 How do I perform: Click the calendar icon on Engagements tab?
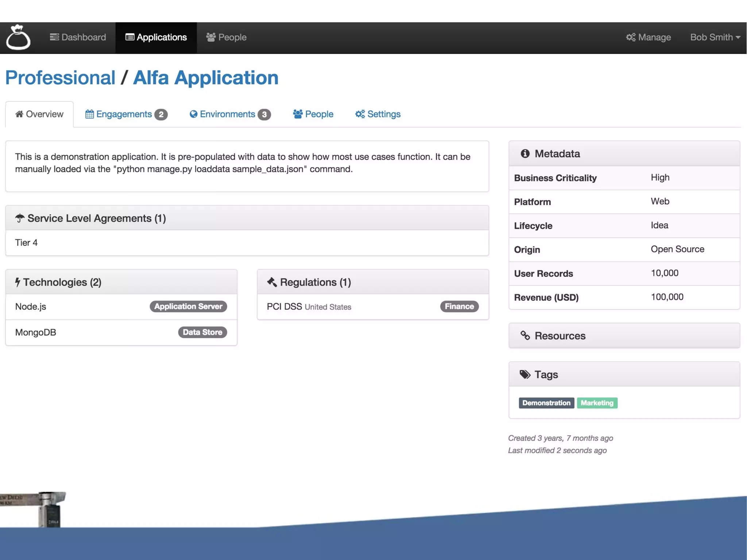(89, 114)
